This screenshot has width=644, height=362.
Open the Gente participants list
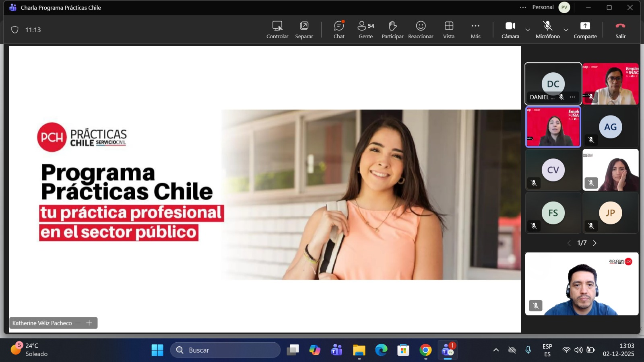pyautogui.click(x=365, y=30)
